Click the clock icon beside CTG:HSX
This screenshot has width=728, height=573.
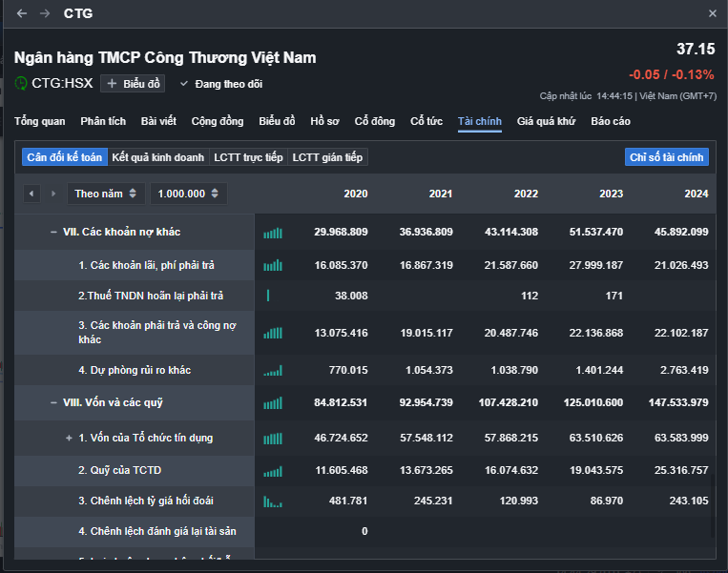[21, 83]
